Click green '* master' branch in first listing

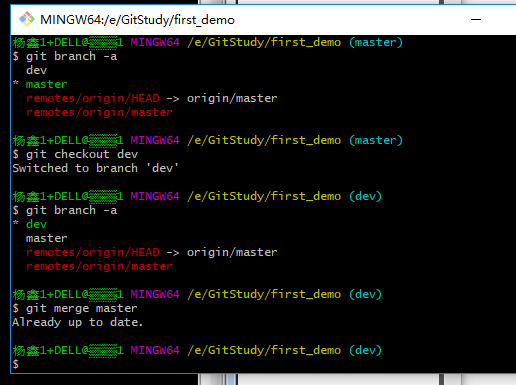40,84
